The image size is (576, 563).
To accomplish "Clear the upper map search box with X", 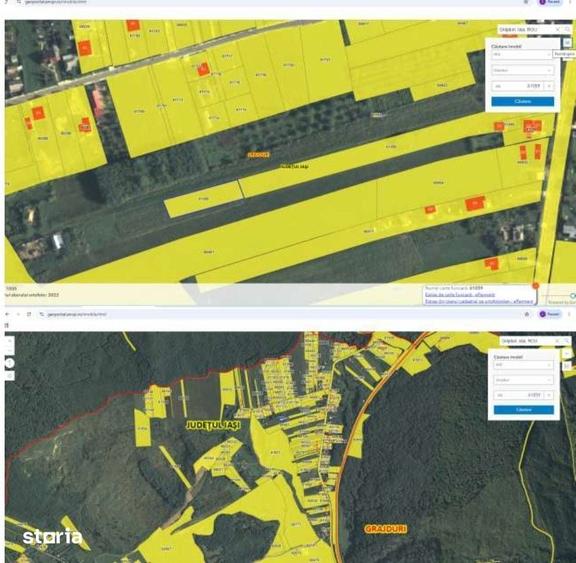I will (x=557, y=29).
